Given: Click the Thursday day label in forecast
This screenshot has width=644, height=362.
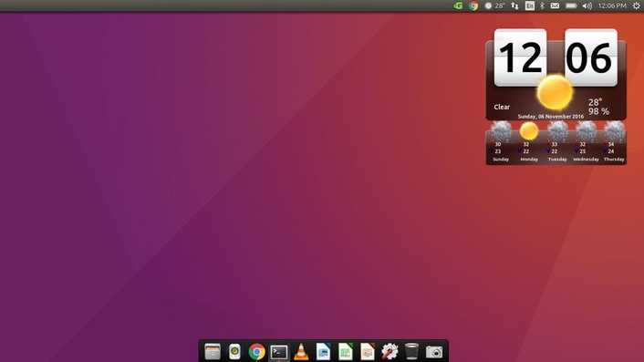Looking at the screenshot, I should [614, 160].
